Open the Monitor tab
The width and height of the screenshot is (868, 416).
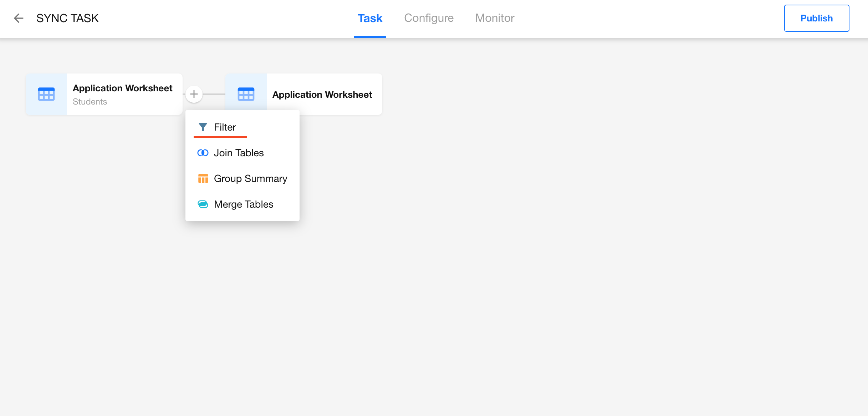tap(495, 18)
